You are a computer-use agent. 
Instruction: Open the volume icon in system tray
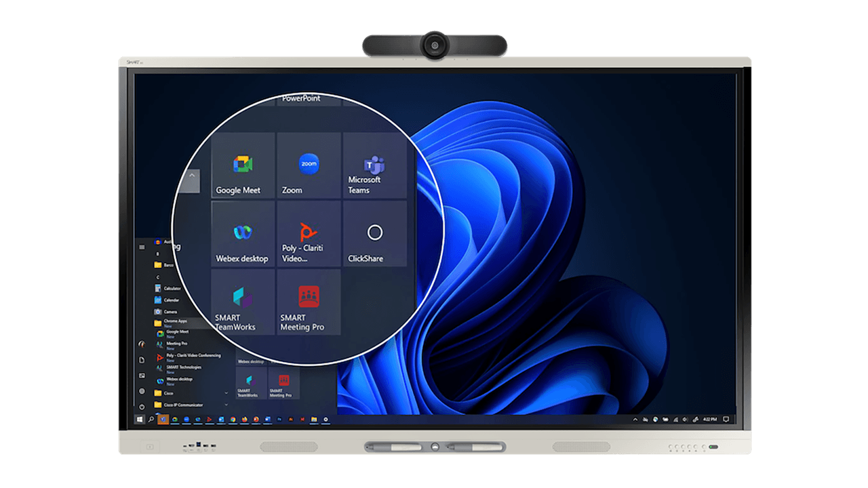tap(685, 420)
